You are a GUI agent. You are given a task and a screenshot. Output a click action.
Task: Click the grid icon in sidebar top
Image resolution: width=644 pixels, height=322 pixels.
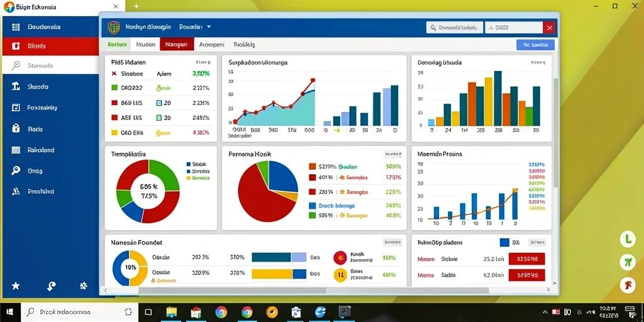[16, 27]
